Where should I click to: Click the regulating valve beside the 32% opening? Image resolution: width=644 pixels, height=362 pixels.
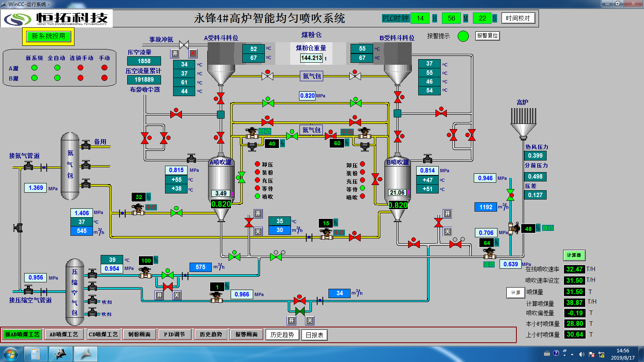click(138, 209)
